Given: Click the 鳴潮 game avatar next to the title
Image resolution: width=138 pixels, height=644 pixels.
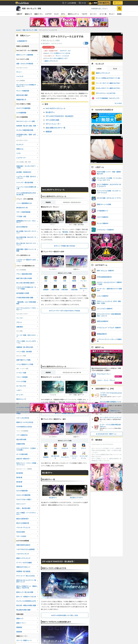Looking at the screenshot, I should pos(18,8).
